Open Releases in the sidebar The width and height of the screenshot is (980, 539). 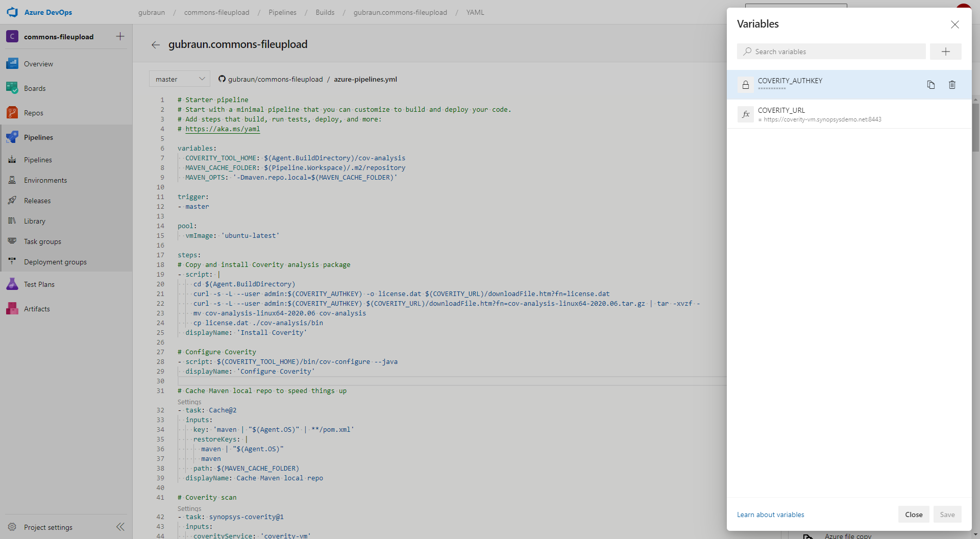coord(37,201)
